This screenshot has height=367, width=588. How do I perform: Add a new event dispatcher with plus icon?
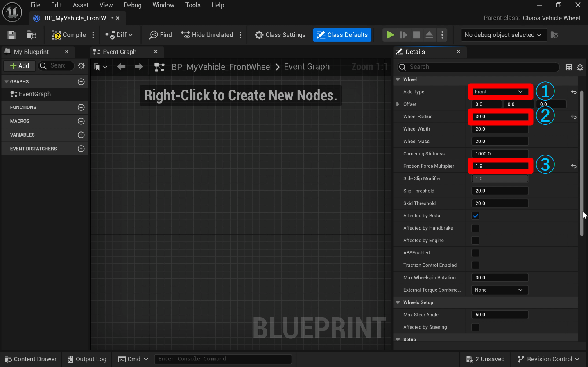[81, 149]
